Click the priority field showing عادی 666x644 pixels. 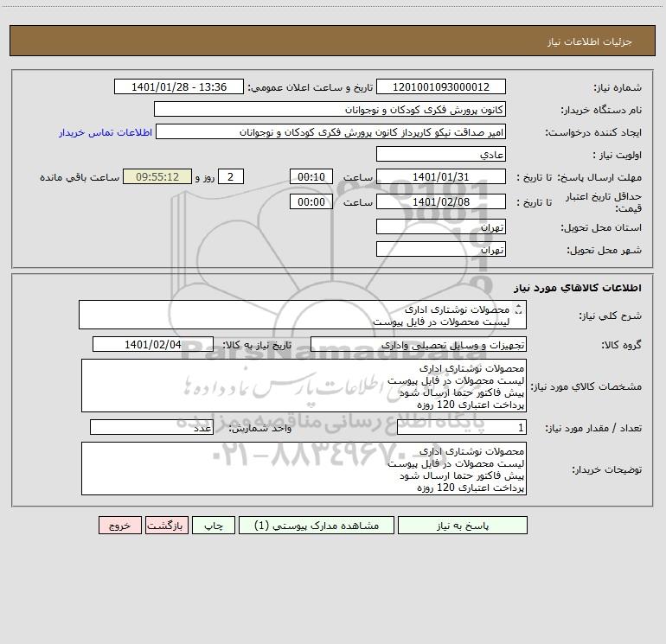(441, 154)
